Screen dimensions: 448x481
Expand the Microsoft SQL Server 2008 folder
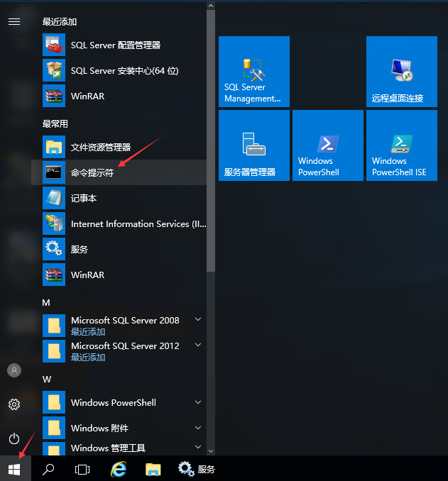[x=198, y=321]
